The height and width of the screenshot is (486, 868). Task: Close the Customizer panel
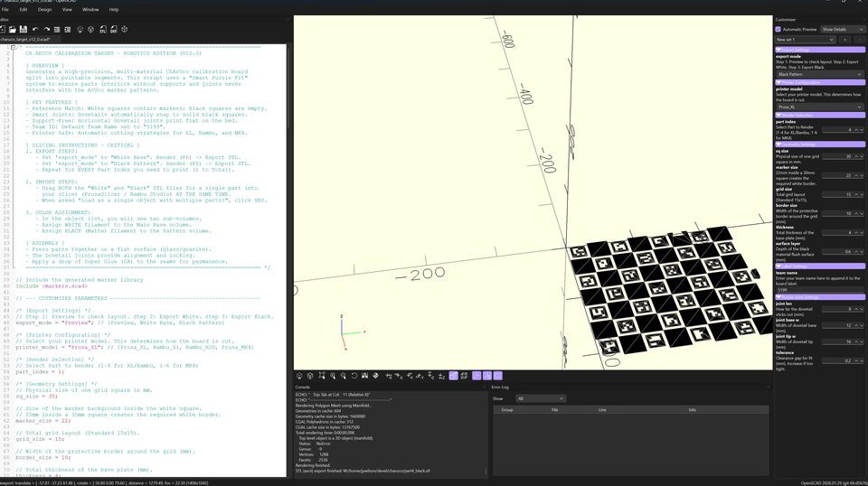864,20
